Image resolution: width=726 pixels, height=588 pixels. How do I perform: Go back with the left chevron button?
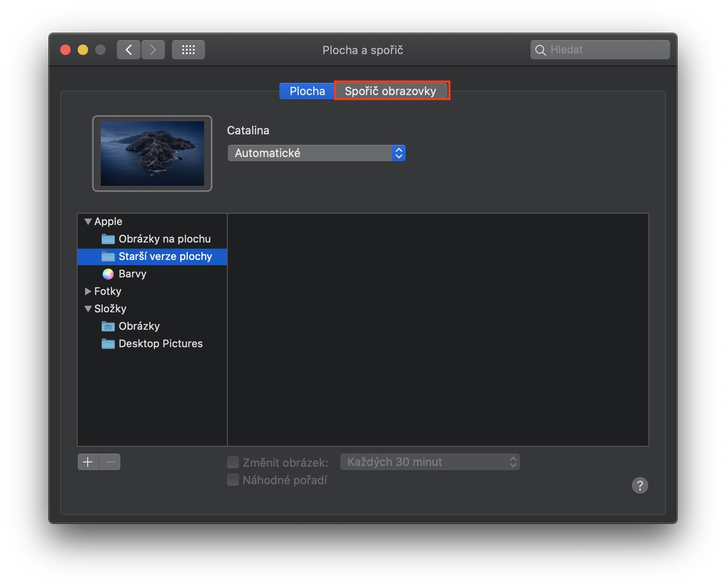tap(129, 50)
